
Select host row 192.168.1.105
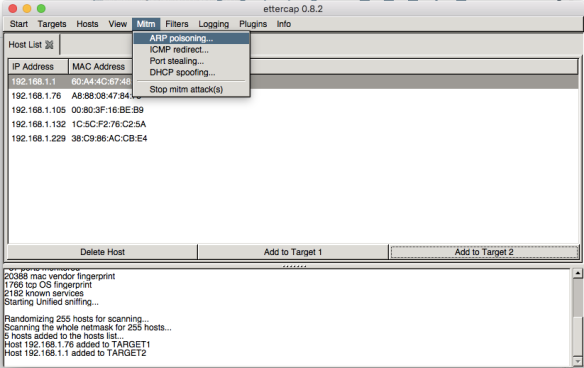(293, 110)
